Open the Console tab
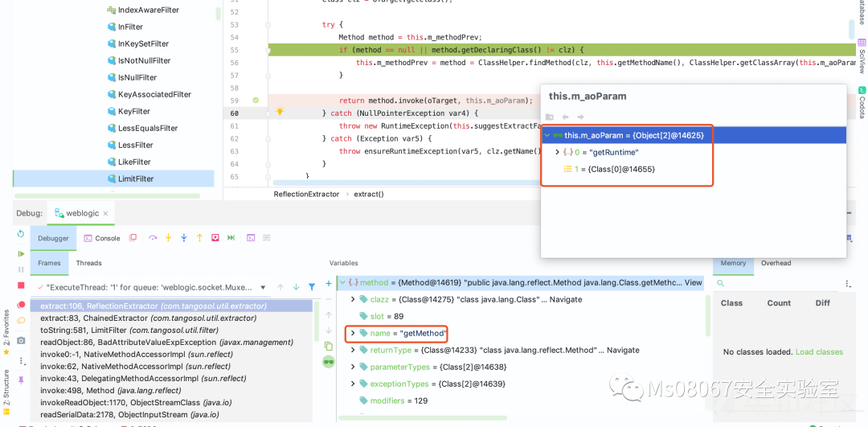The width and height of the screenshot is (868, 427). 102,238
